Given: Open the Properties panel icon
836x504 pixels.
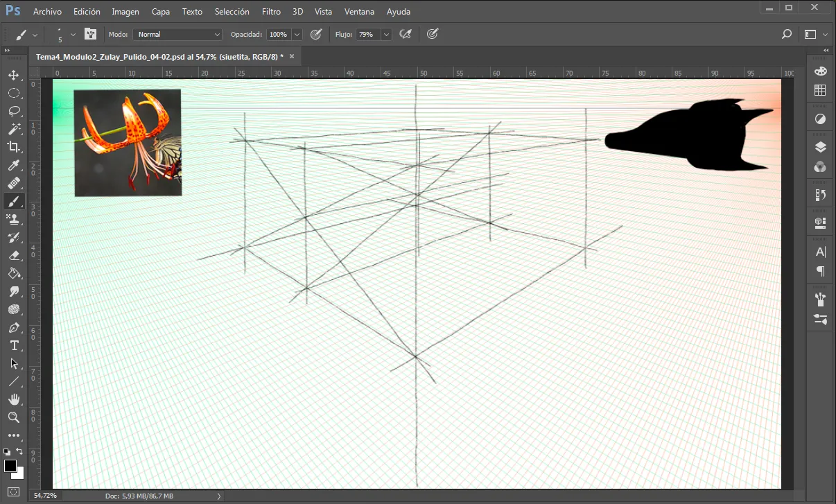Looking at the screenshot, I should coord(820,223).
